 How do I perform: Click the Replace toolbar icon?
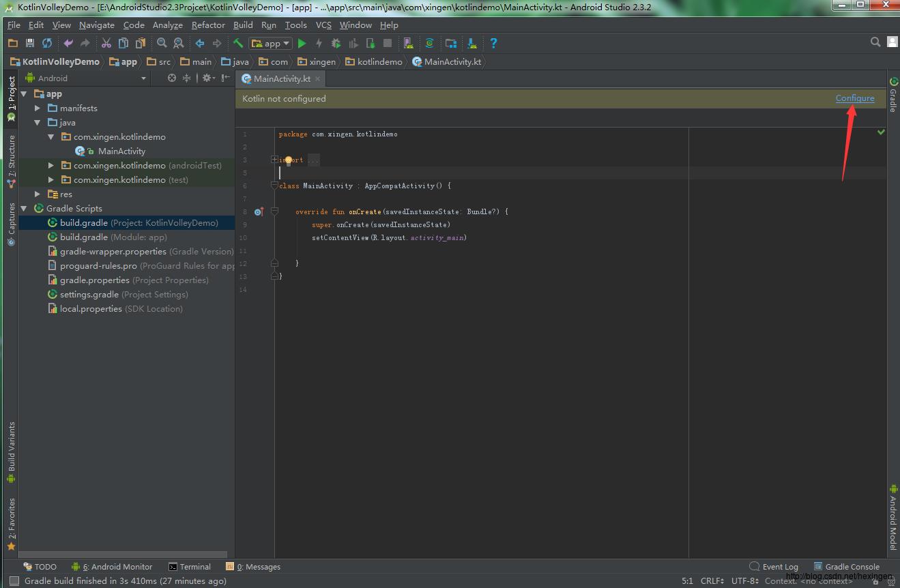179,43
